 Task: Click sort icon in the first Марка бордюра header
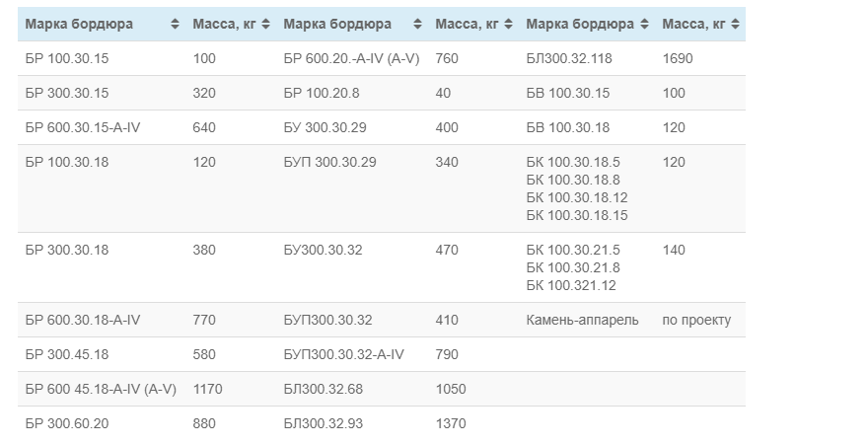[x=175, y=24]
